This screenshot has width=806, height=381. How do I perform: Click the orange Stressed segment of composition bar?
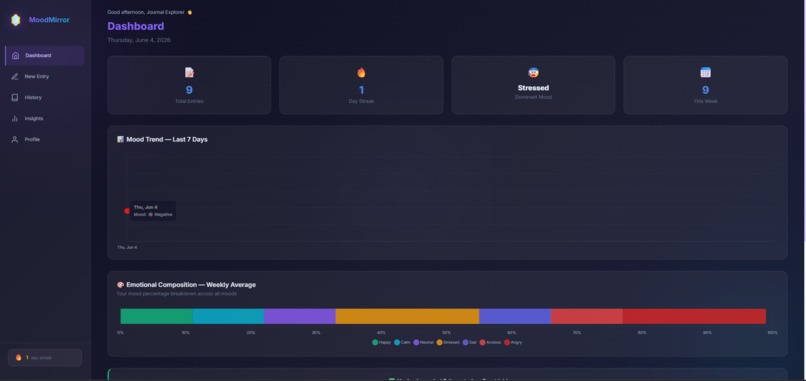(x=407, y=316)
